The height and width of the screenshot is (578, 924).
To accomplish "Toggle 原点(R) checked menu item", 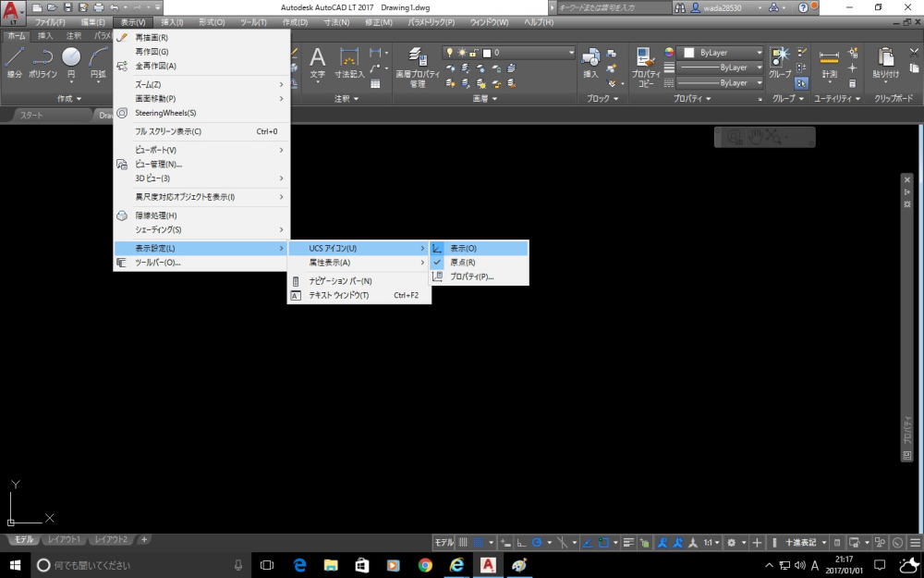I will coord(479,263).
